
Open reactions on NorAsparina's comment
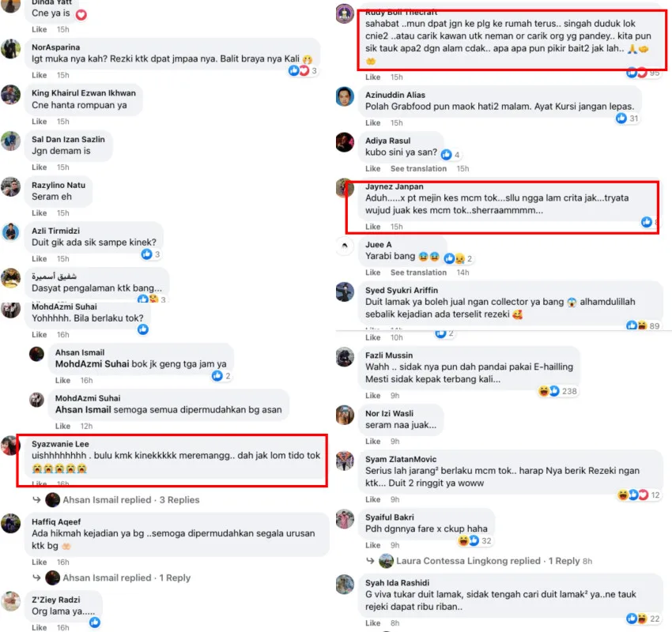click(x=303, y=70)
